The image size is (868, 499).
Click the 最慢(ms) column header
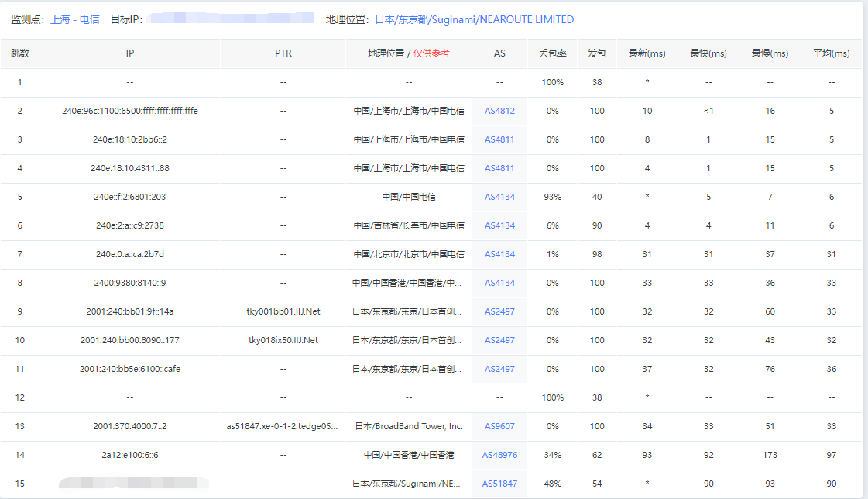(x=770, y=53)
